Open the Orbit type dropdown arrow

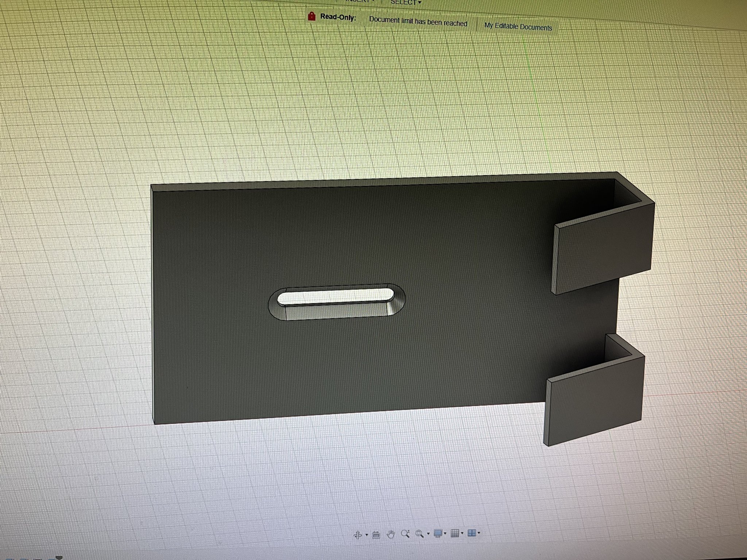(x=367, y=535)
